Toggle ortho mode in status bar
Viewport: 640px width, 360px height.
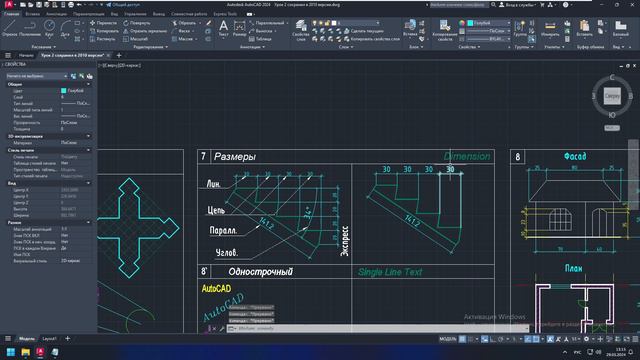pos(493,339)
